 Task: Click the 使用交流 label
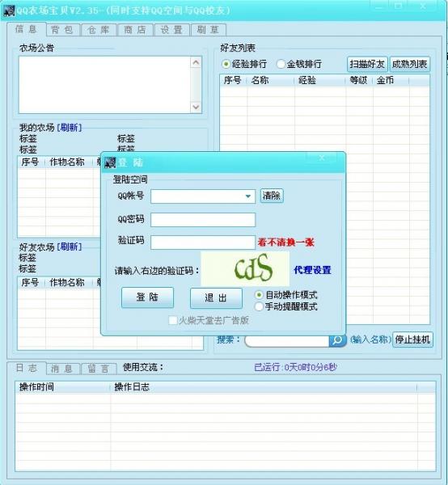click(143, 368)
